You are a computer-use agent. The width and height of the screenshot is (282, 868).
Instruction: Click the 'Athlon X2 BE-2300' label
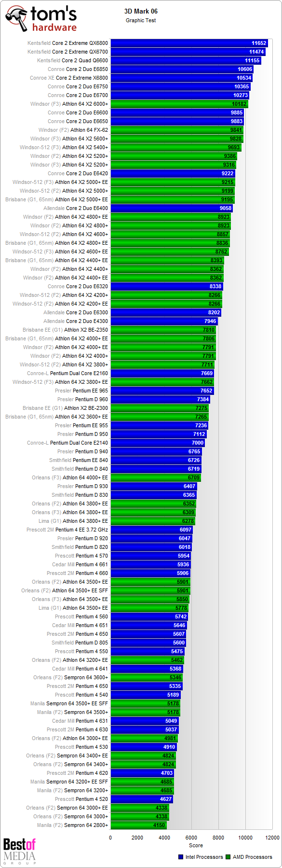click(x=86, y=408)
